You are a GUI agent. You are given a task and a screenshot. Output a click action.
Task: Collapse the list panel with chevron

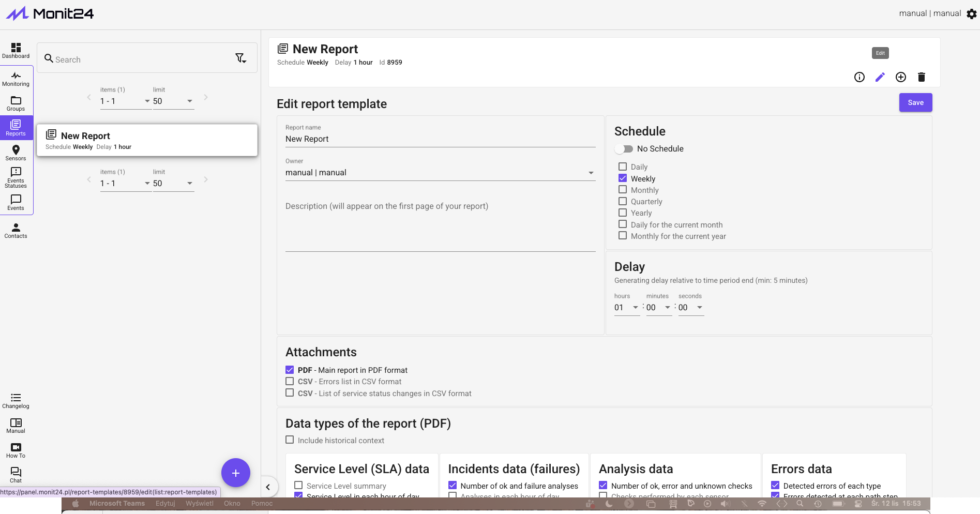[268, 487]
